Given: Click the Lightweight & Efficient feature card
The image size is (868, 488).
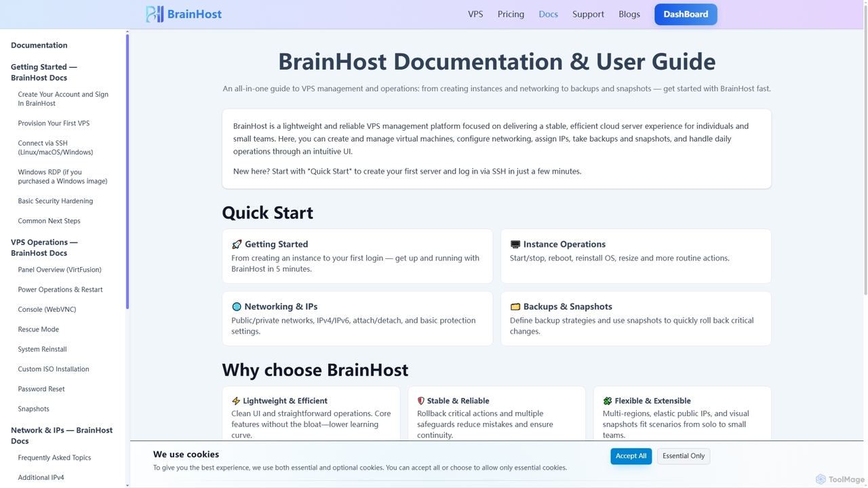Looking at the screenshot, I should coord(311,415).
